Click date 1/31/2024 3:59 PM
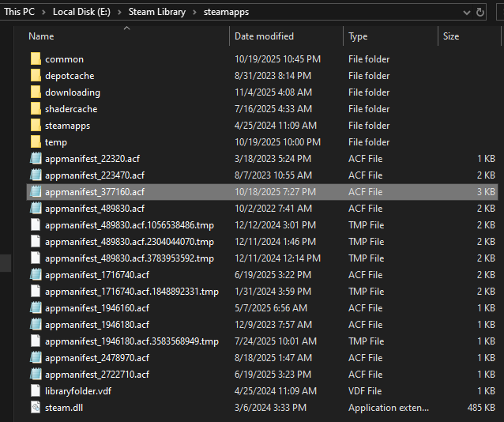 [273, 292]
